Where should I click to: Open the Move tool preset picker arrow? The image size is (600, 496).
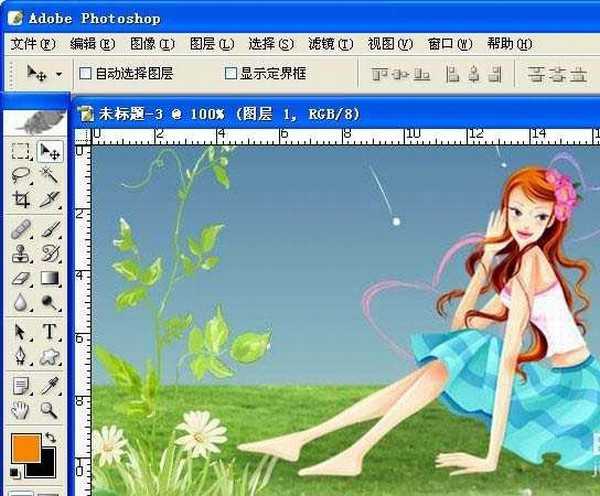point(58,74)
